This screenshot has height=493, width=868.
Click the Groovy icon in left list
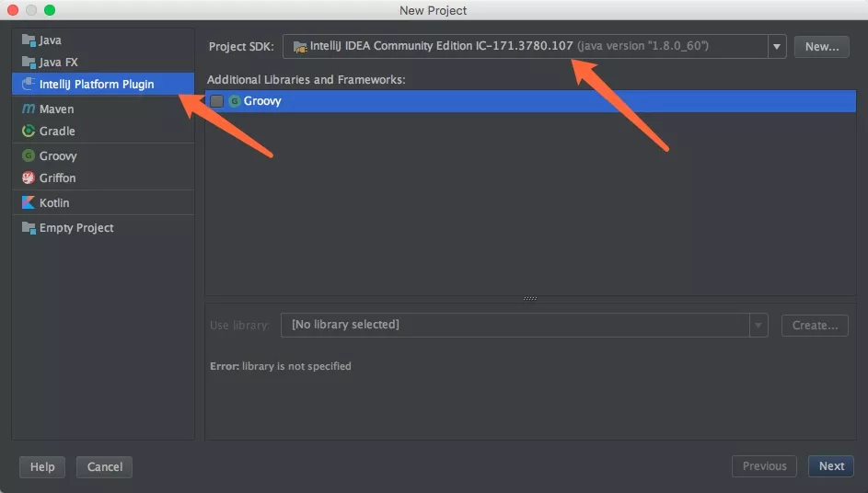29,155
